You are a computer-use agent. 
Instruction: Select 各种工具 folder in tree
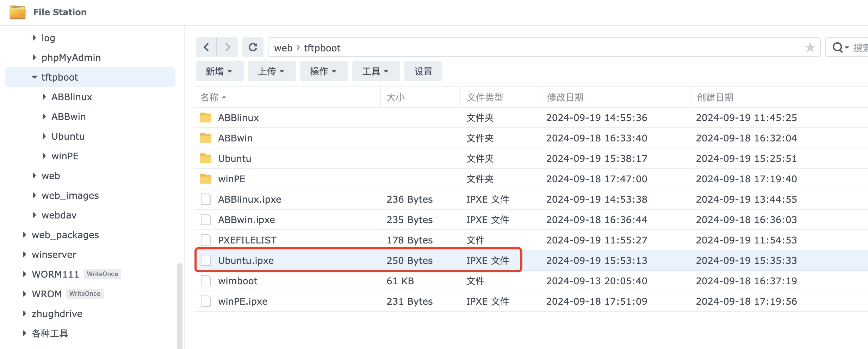click(x=50, y=333)
